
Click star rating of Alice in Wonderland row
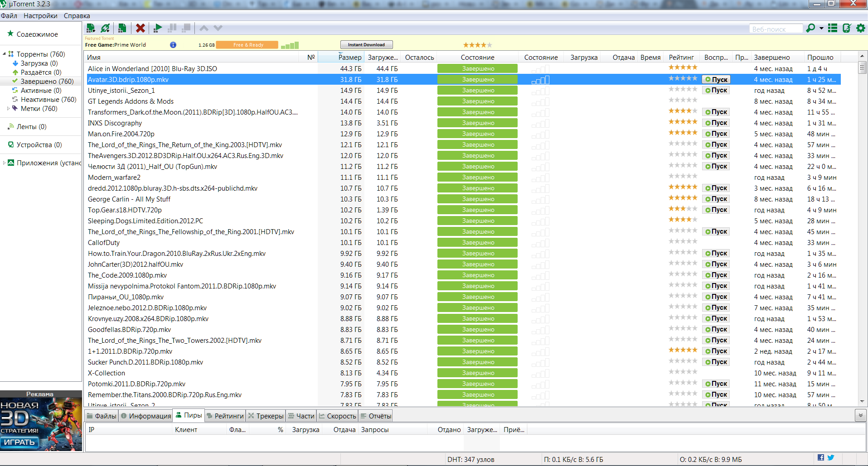coord(683,67)
